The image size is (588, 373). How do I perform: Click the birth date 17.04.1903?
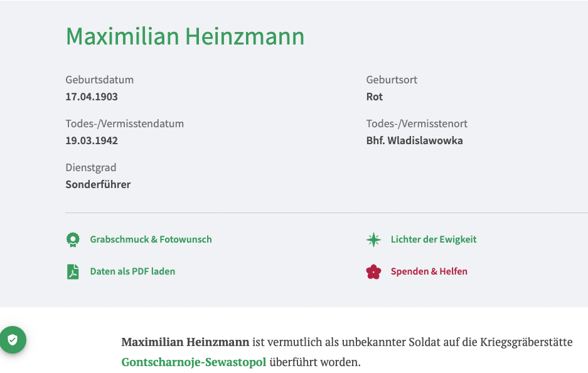[x=92, y=97]
